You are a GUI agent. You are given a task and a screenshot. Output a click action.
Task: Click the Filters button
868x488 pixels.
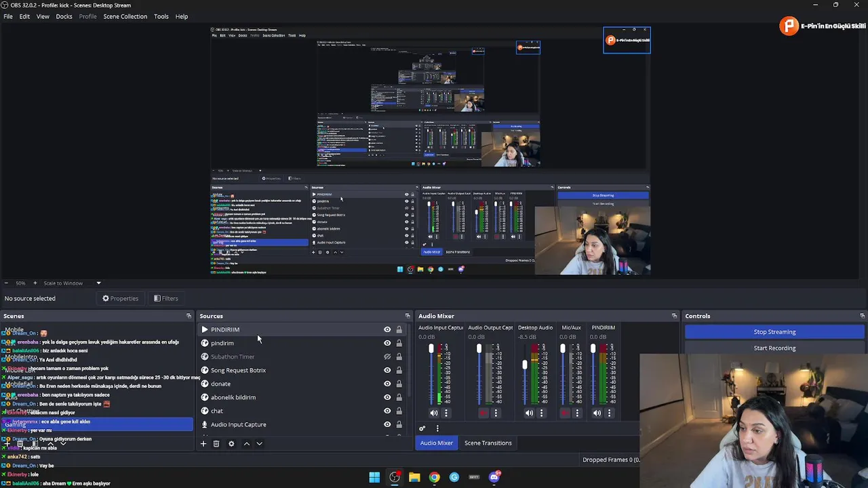pyautogui.click(x=165, y=298)
